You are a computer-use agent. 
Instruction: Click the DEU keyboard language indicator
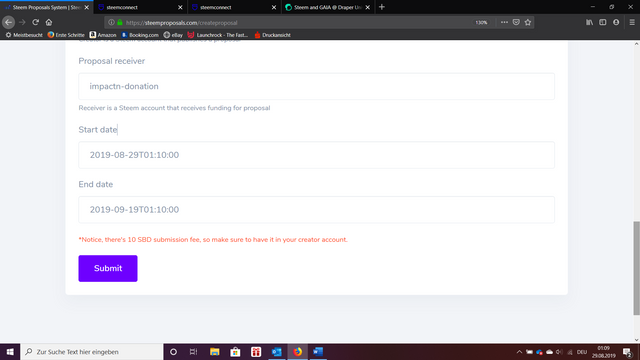coord(582,352)
